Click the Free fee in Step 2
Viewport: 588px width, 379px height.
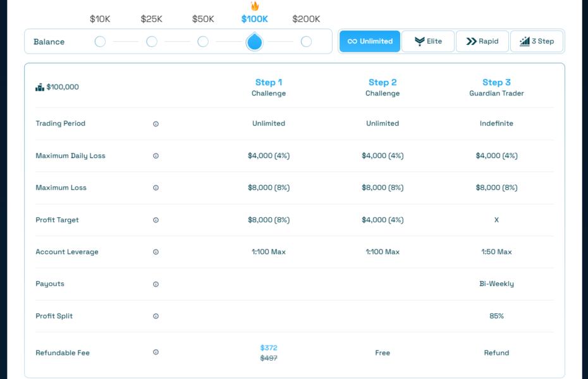click(x=383, y=352)
